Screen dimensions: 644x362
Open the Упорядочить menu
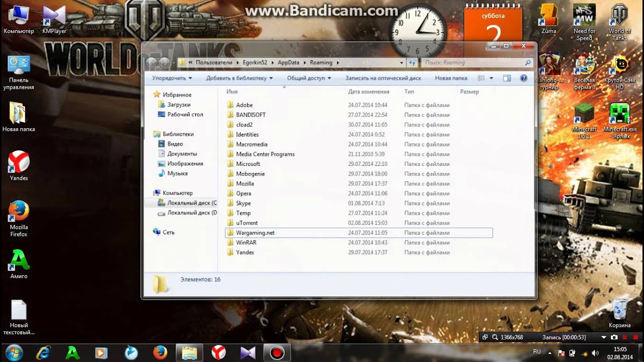[172, 78]
